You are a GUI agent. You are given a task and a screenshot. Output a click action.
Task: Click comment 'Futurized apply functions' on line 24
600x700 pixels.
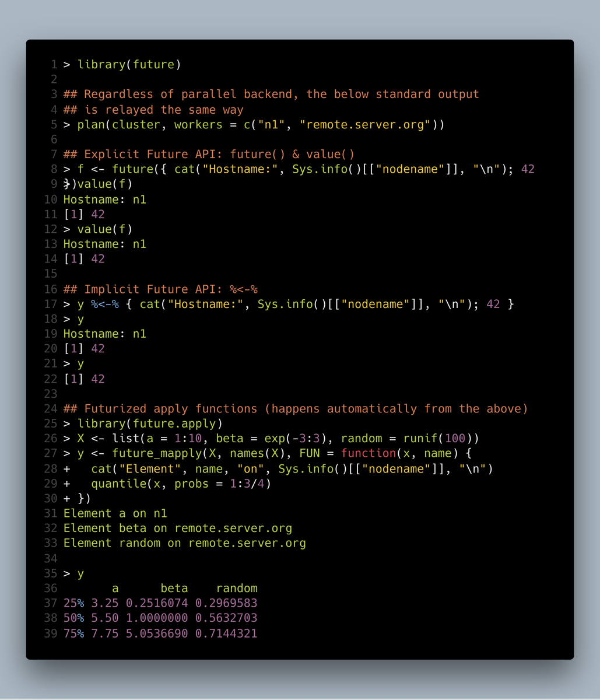pyautogui.click(x=171, y=408)
